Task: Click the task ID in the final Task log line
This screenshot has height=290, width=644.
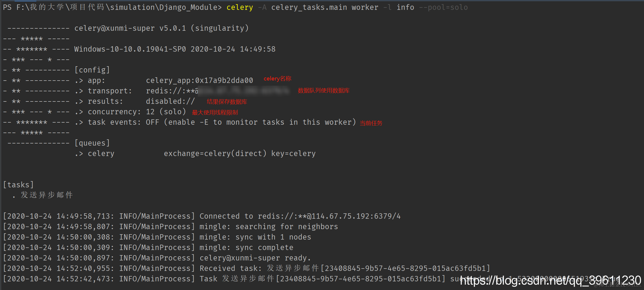Action: (x=361, y=279)
